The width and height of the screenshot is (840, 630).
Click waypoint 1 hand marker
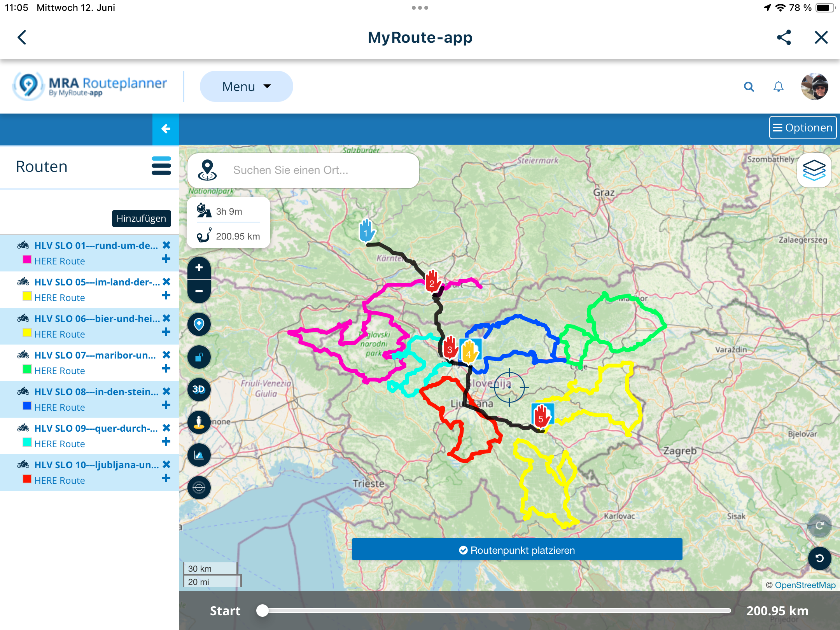[x=366, y=231]
